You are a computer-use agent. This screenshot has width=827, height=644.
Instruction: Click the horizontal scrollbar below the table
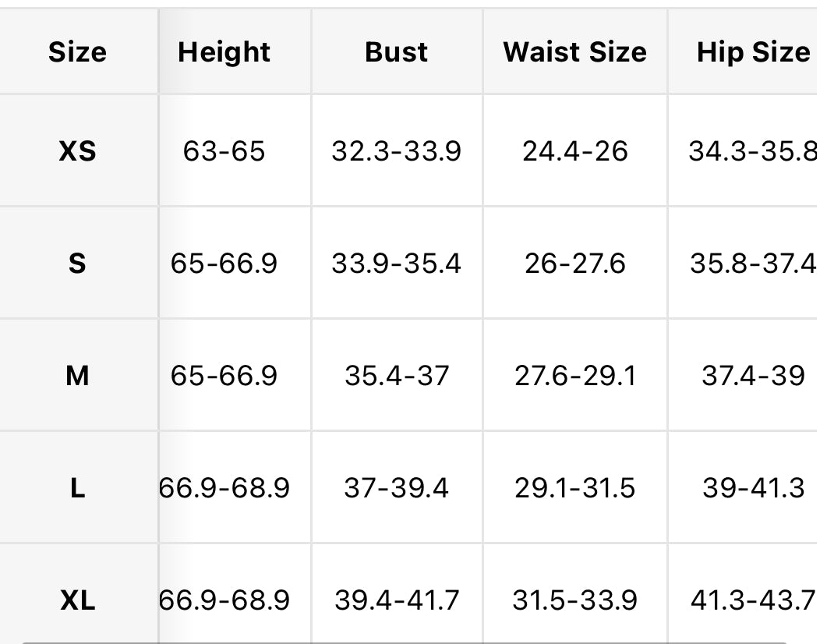point(405,642)
